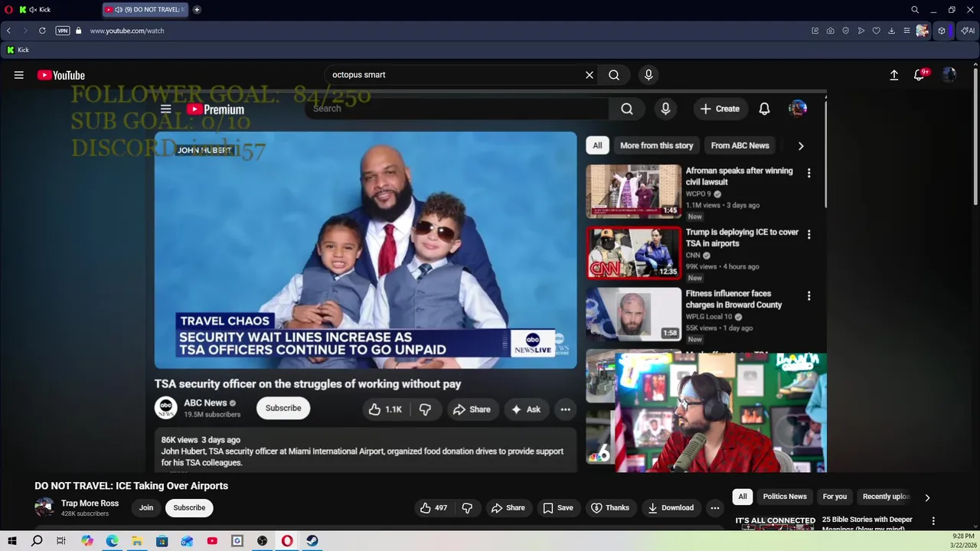Dislike the Trap More Ross video
The height and width of the screenshot is (551, 980).
click(x=467, y=507)
